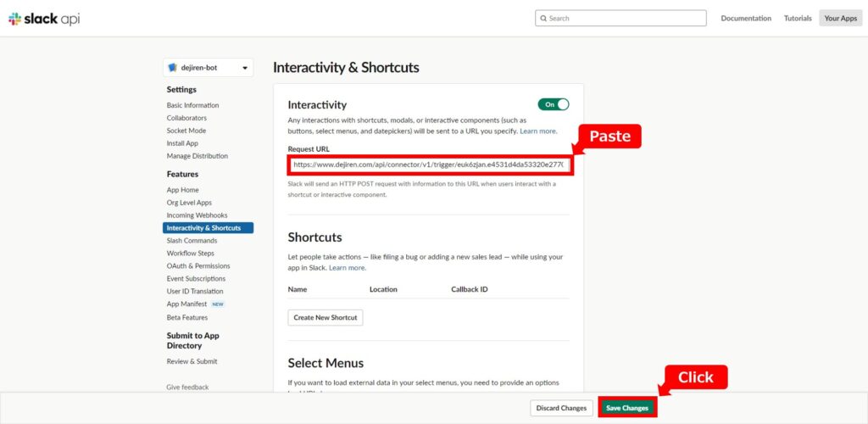Click the Select Menus heading
This screenshot has height=424, width=868.
(325, 363)
